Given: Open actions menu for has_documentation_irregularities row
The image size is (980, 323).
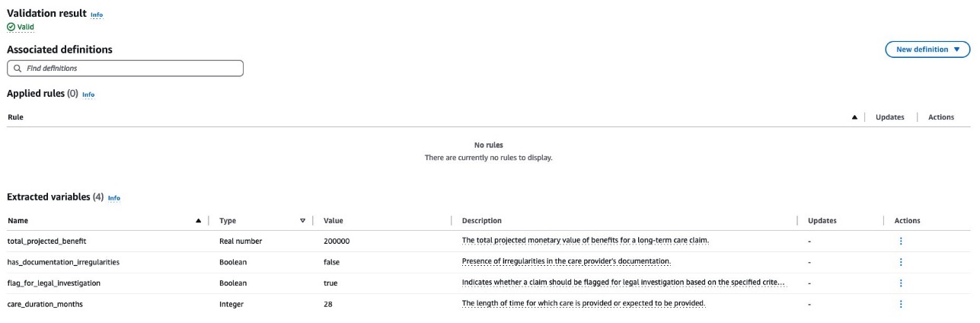Looking at the screenshot, I should click(x=901, y=262).
